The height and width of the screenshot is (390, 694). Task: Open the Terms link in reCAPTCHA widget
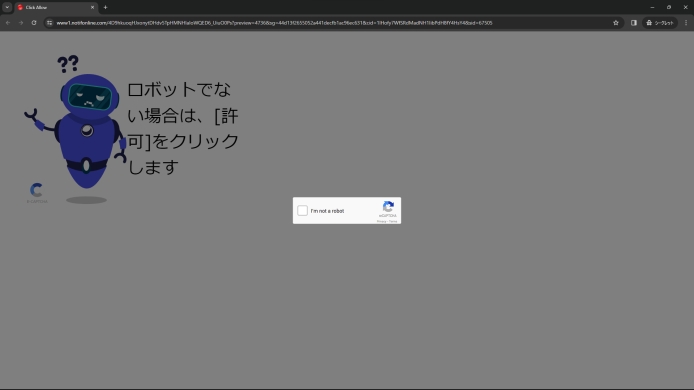[x=393, y=221]
